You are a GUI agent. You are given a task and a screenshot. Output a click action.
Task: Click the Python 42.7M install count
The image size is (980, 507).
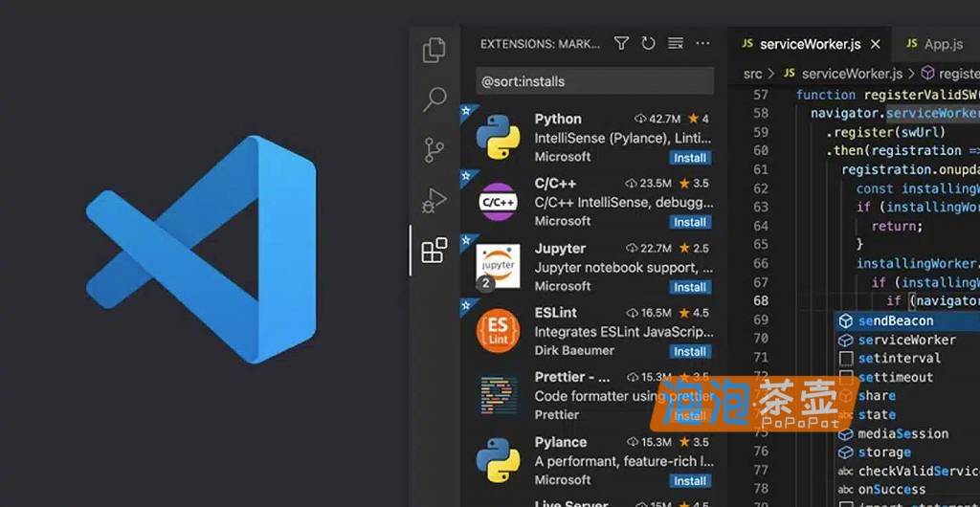tap(657, 119)
